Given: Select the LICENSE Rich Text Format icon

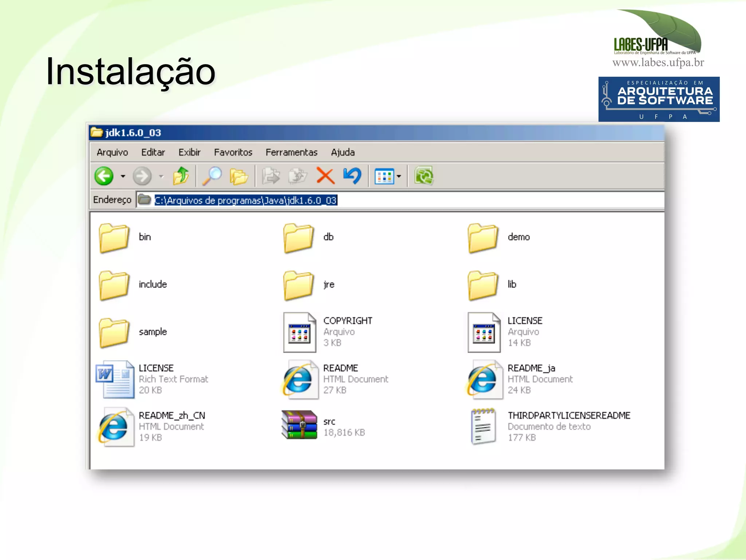Looking at the screenshot, I should coord(115,379).
